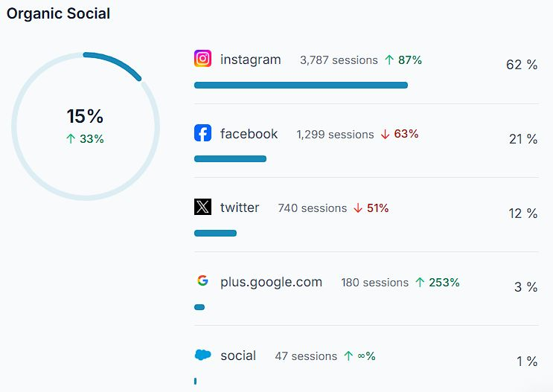Image resolution: width=553 pixels, height=392 pixels.
Task: Click the Twitter X logo icon
Action: [202, 207]
